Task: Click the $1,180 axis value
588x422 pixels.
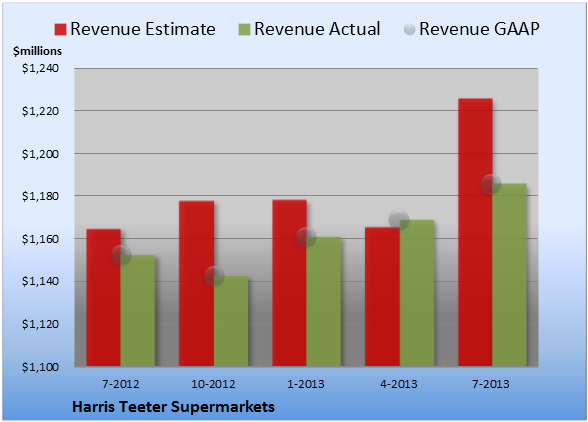Action: coord(40,196)
